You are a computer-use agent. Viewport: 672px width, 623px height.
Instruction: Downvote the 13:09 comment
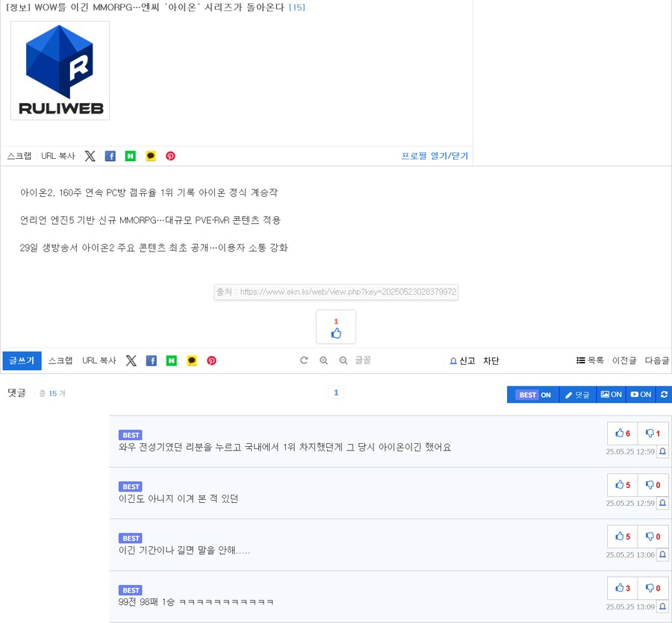(x=653, y=588)
